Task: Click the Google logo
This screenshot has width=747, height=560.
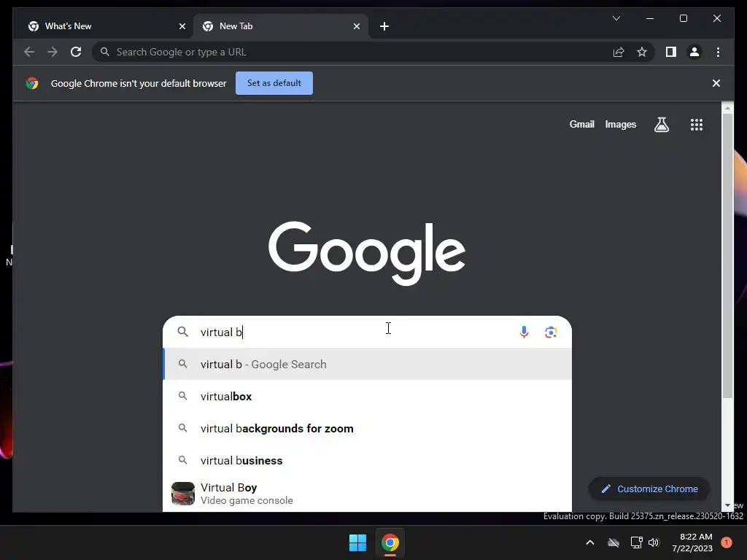Action: [367, 253]
